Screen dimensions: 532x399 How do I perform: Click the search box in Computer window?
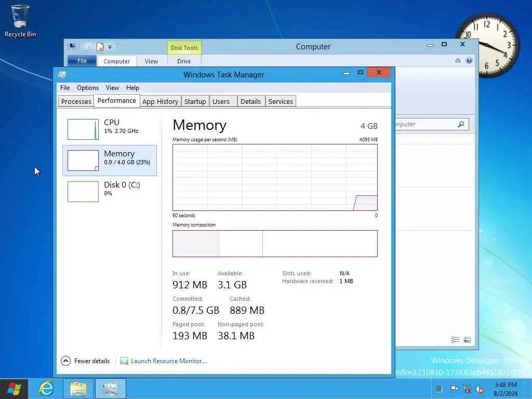[432, 124]
